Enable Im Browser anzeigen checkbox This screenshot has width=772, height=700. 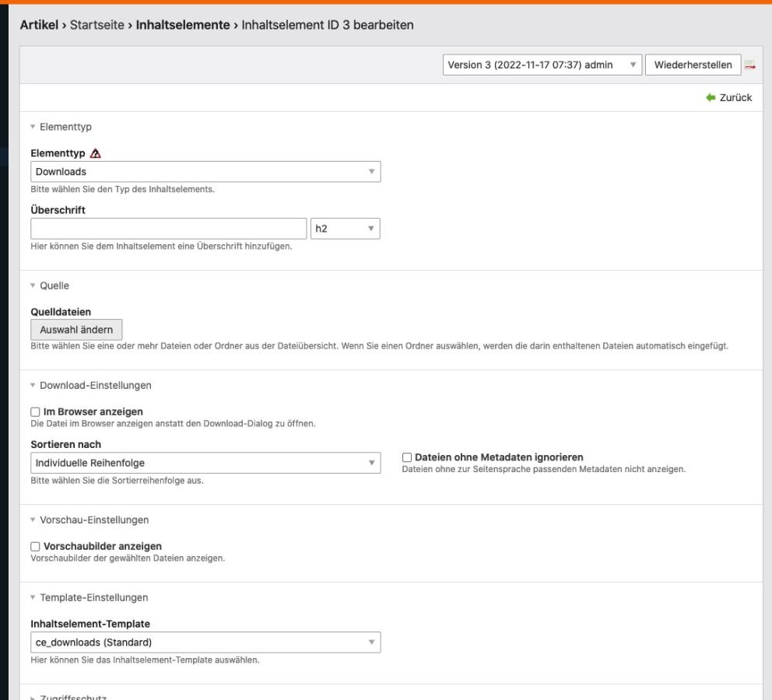pyautogui.click(x=36, y=411)
